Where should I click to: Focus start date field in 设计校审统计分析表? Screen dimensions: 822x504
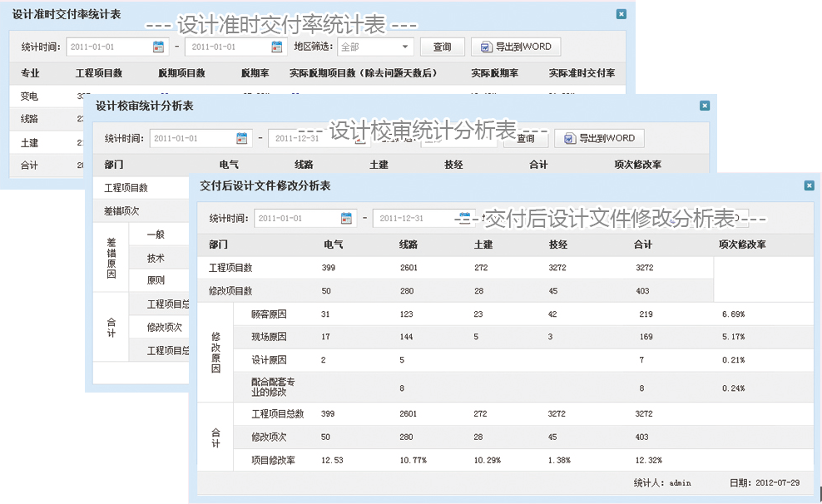tap(191, 139)
